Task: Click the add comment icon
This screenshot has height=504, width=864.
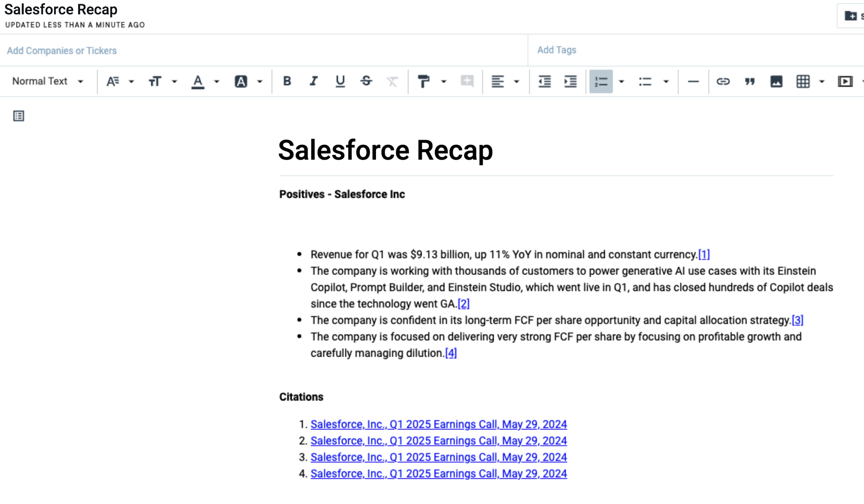Action: click(x=467, y=81)
